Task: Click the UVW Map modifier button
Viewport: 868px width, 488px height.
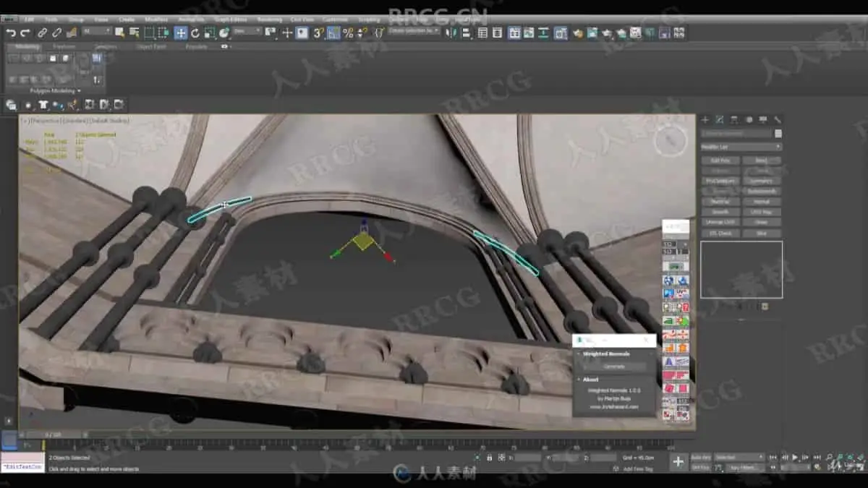Action: pyautogui.click(x=762, y=212)
